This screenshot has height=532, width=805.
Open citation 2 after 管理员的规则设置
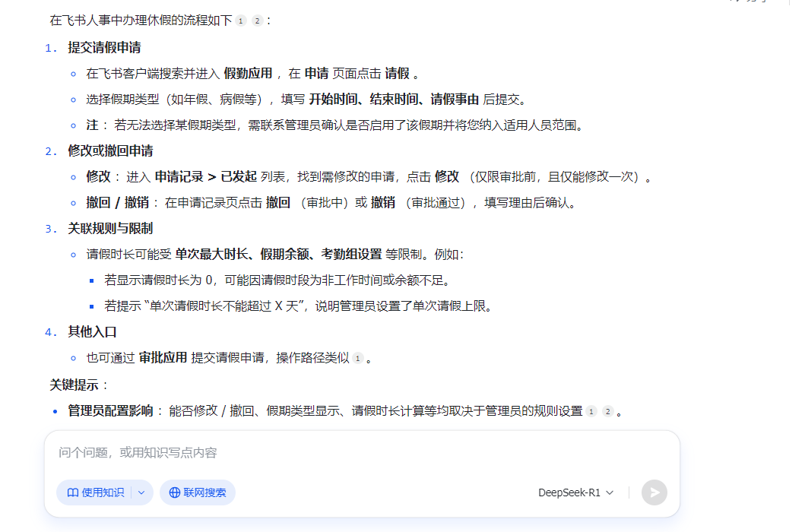point(607,411)
